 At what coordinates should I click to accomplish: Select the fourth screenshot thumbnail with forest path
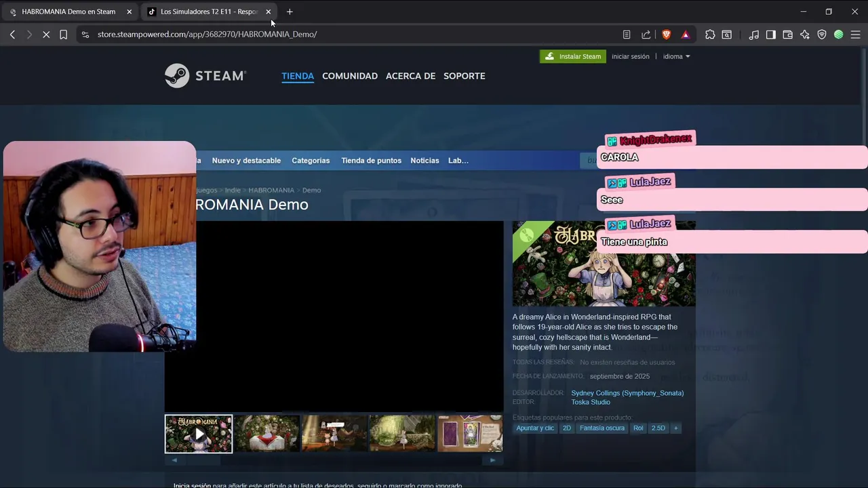402,434
